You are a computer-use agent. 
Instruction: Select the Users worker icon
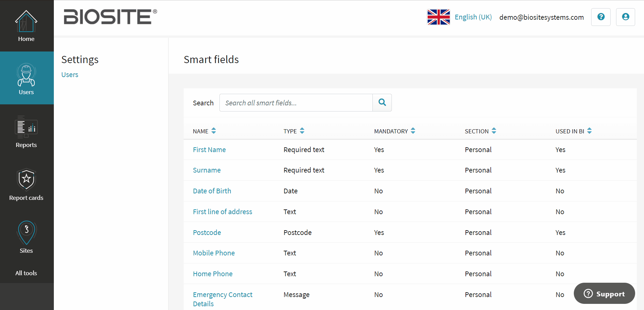pos(26,75)
